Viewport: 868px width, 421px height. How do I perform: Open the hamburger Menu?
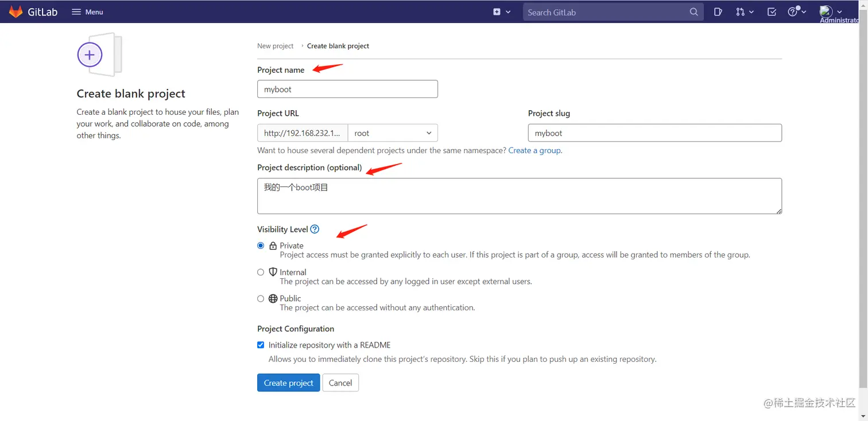point(87,12)
